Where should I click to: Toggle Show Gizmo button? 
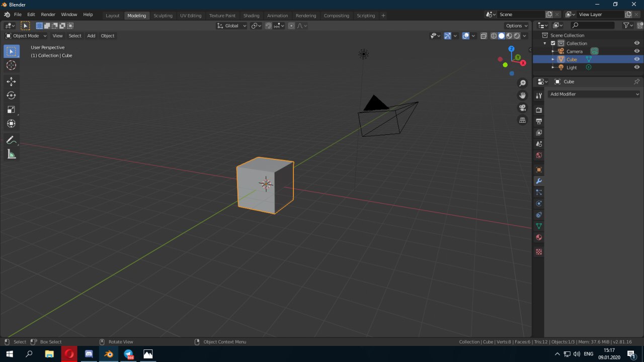[447, 36]
